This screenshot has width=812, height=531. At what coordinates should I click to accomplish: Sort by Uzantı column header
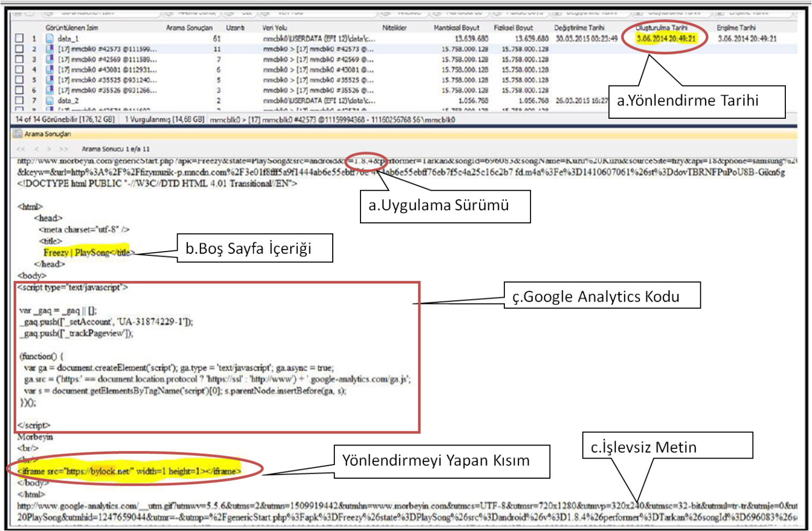(x=235, y=28)
